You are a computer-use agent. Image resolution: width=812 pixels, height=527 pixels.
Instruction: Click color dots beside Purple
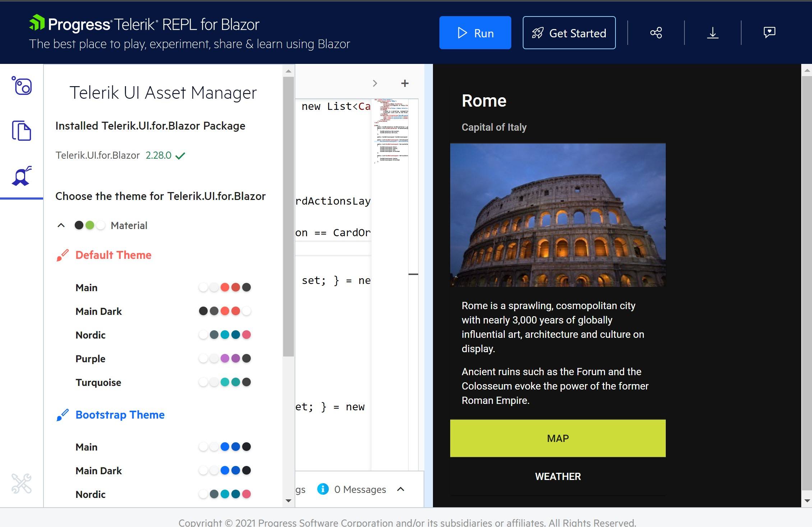(x=225, y=358)
